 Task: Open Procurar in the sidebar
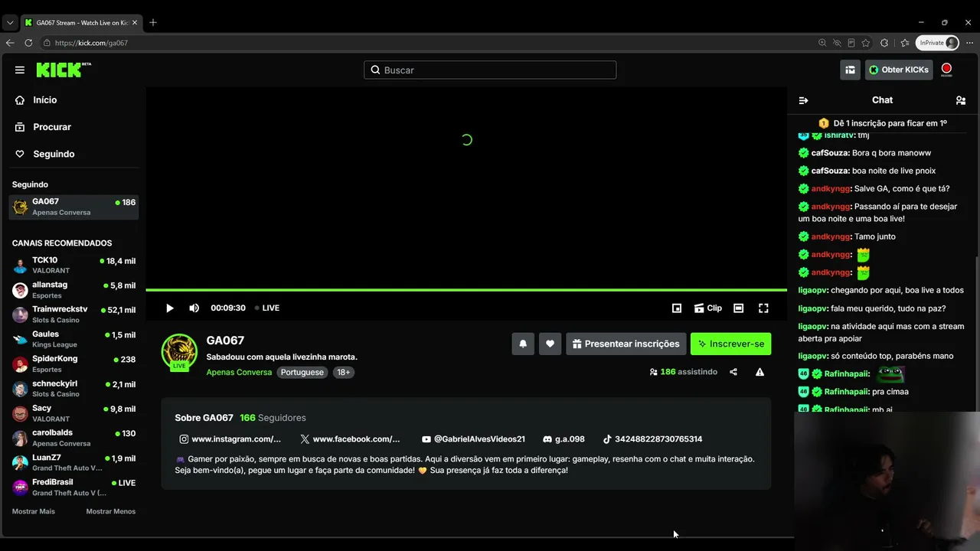pyautogui.click(x=52, y=127)
